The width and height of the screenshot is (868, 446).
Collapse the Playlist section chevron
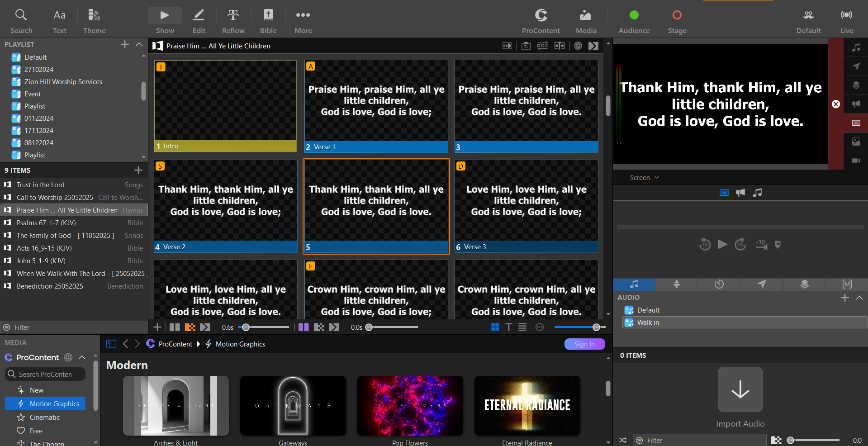(x=139, y=44)
